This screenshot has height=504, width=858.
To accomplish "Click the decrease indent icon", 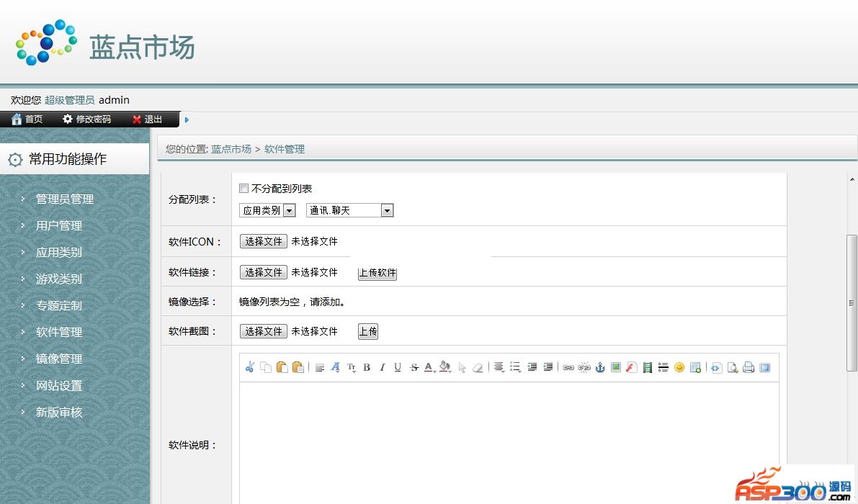I will [x=532, y=367].
